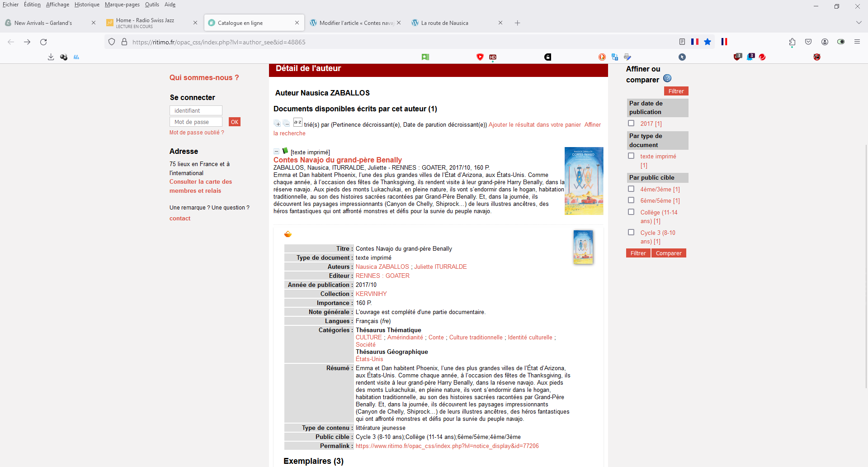
Task: Open the list all tabs dropdown
Action: pos(859,23)
